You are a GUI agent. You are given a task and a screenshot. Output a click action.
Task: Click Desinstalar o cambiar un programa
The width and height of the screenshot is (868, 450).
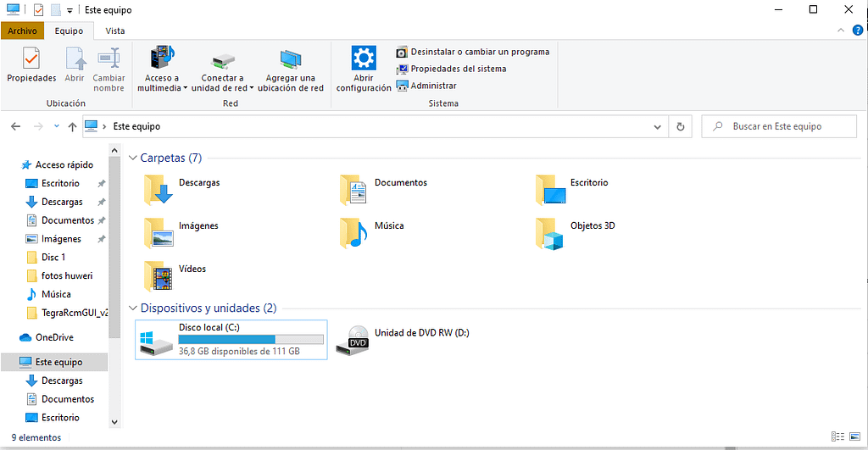coord(473,52)
